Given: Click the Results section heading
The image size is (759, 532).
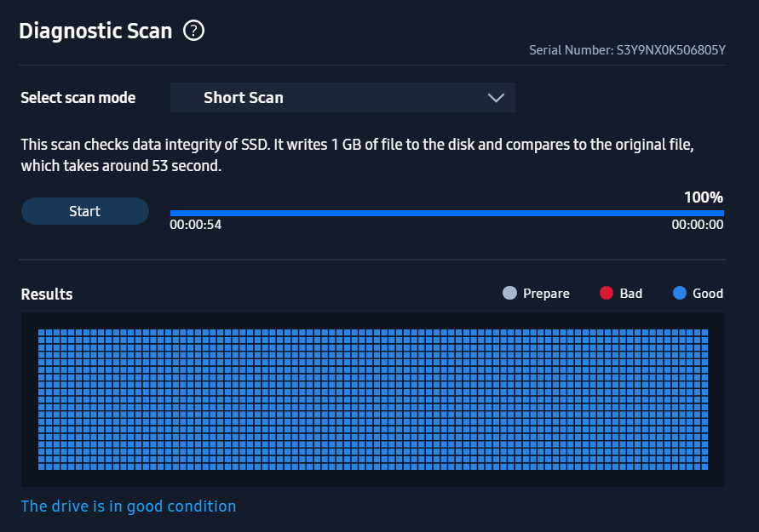Looking at the screenshot, I should (x=47, y=294).
